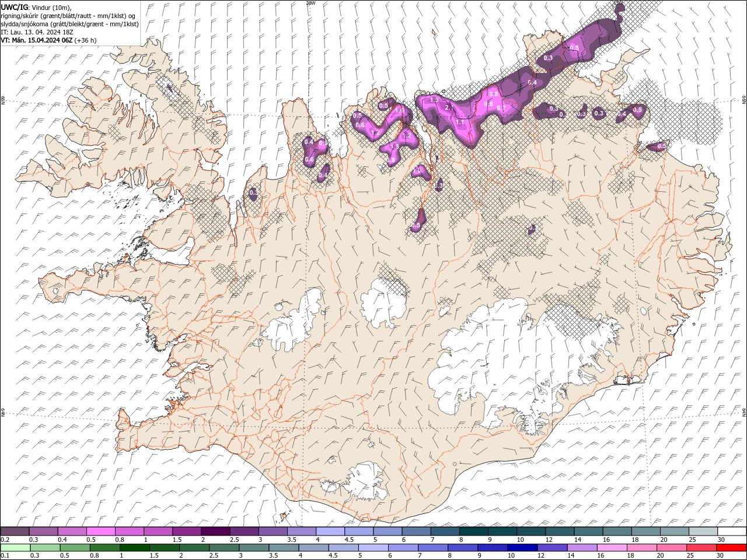
Task: Pick the 2.5 swatch on the snow scale
Action: [x=244, y=531]
